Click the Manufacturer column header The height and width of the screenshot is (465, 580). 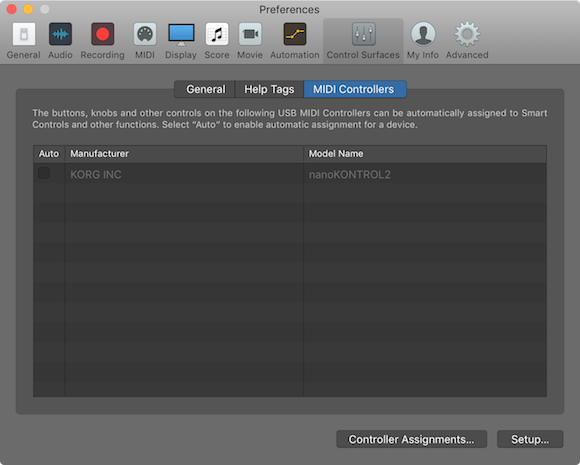click(x=184, y=154)
